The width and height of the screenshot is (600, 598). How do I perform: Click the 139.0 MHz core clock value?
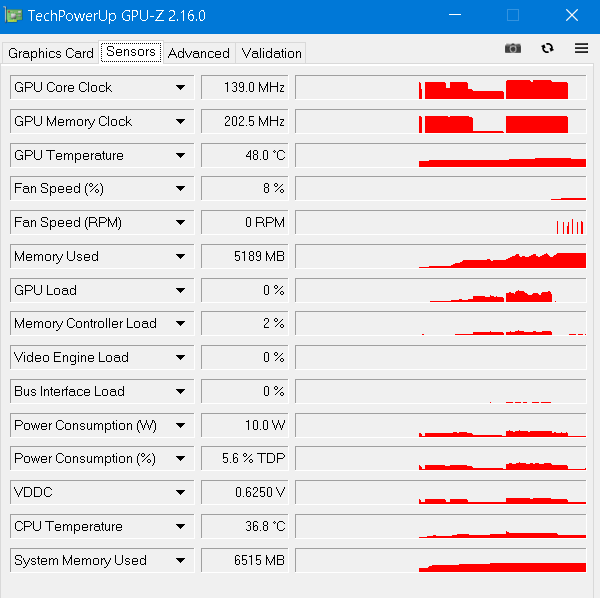click(245, 88)
